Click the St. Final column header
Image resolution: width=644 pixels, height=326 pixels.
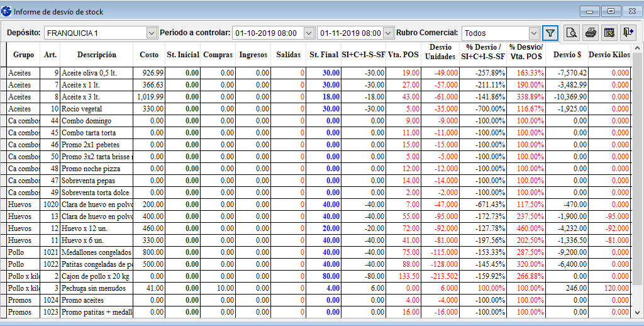tap(324, 55)
